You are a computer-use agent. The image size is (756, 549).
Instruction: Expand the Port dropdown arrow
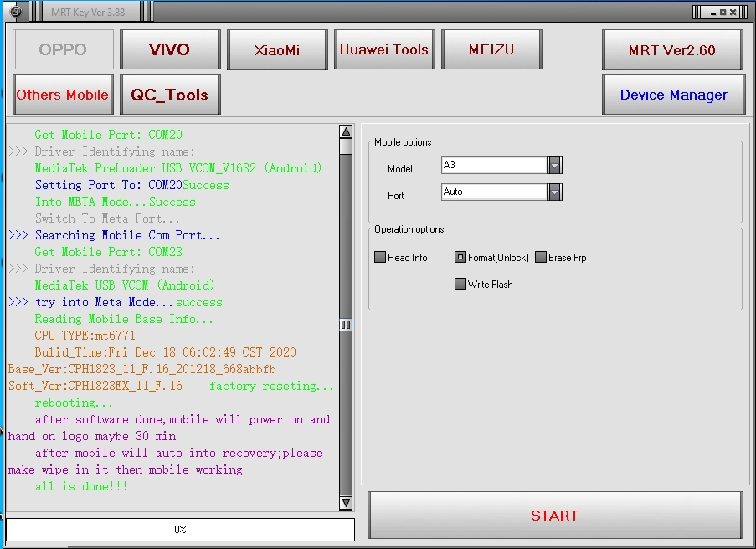(554, 192)
